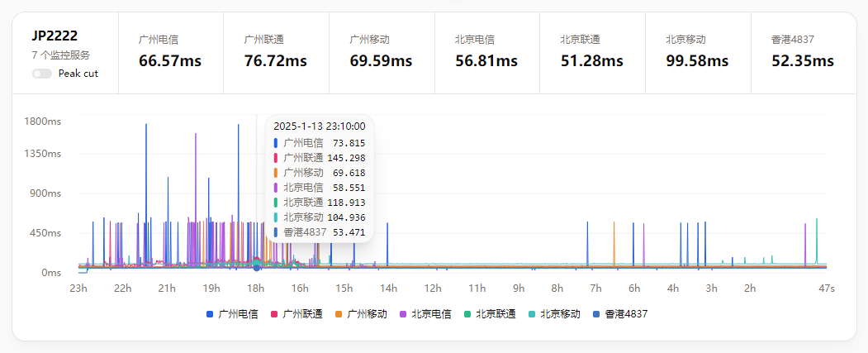Click dark blue 香港4837 legend marker icon
The width and height of the screenshot is (868, 353).
point(596,314)
